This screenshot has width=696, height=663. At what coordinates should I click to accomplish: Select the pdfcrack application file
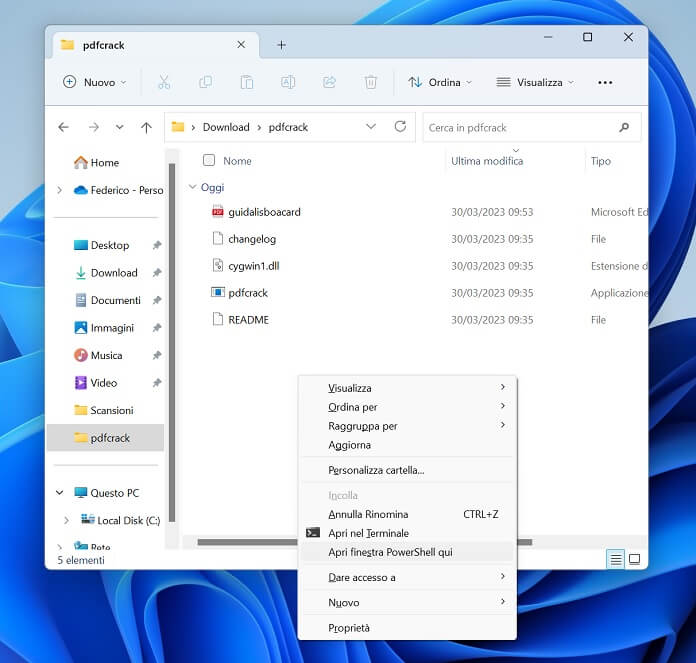click(248, 293)
